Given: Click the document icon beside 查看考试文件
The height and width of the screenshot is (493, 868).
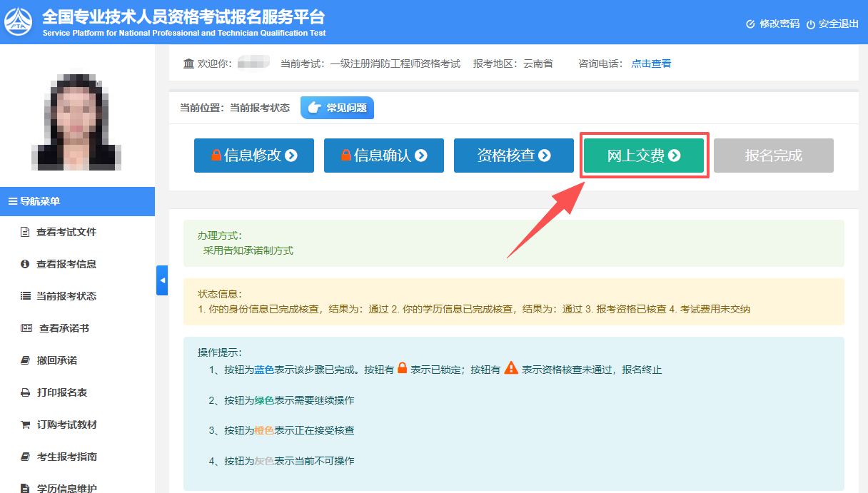Looking at the screenshot, I should click(25, 232).
